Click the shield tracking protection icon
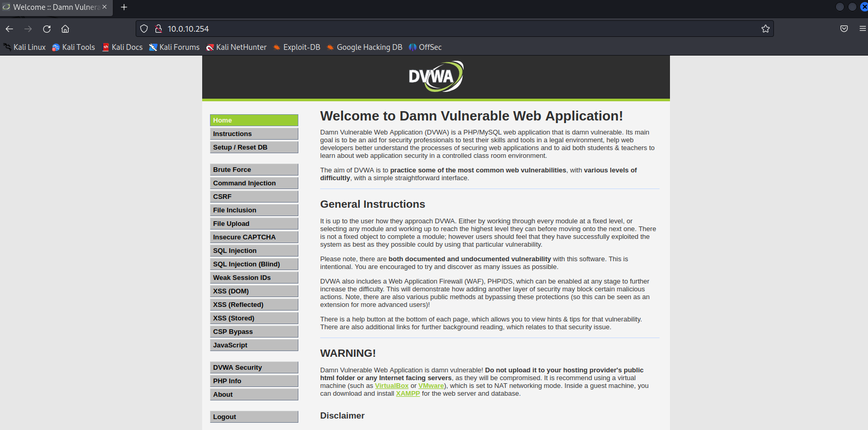Viewport: 868px width, 430px height. (144, 29)
